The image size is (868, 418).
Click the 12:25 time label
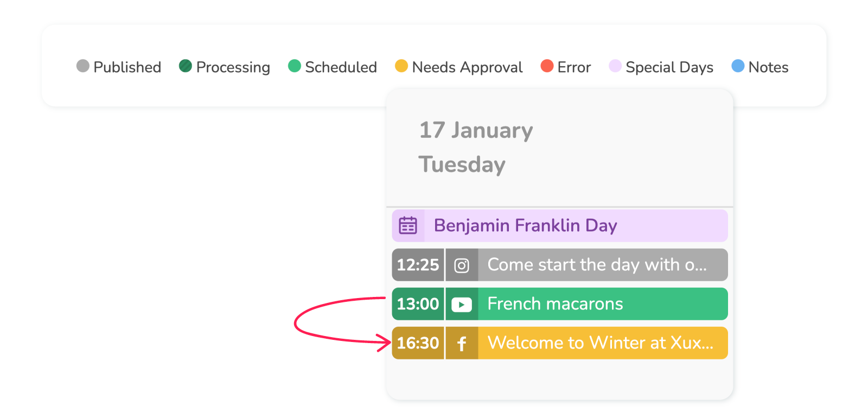tap(418, 265)
